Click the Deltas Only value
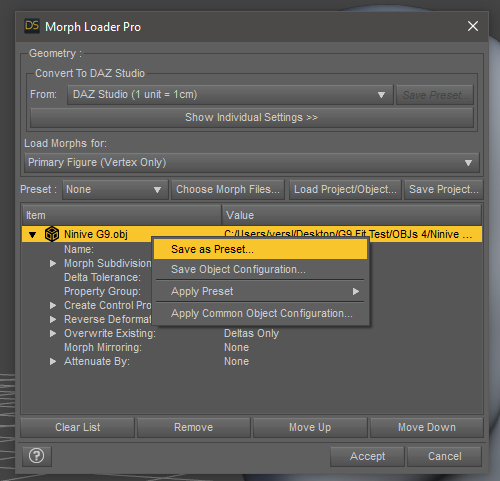500x481 pixels. [251, 333]
